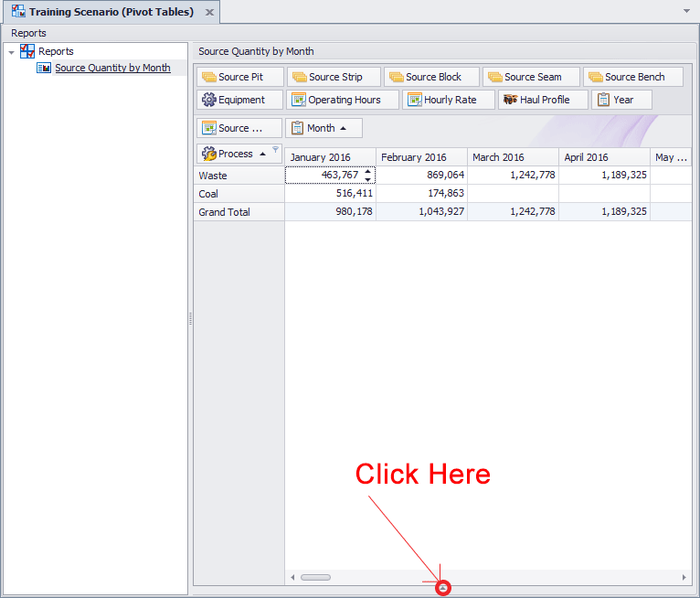The width and height of the screenshot is (700, 598).
Task: Select the Grand Total row header
Action: click(239, 212)
